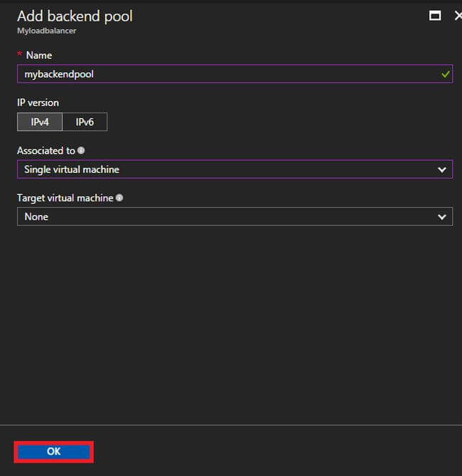
Task: Click the red required asterisk next to Name
Action: pos(19,55)
